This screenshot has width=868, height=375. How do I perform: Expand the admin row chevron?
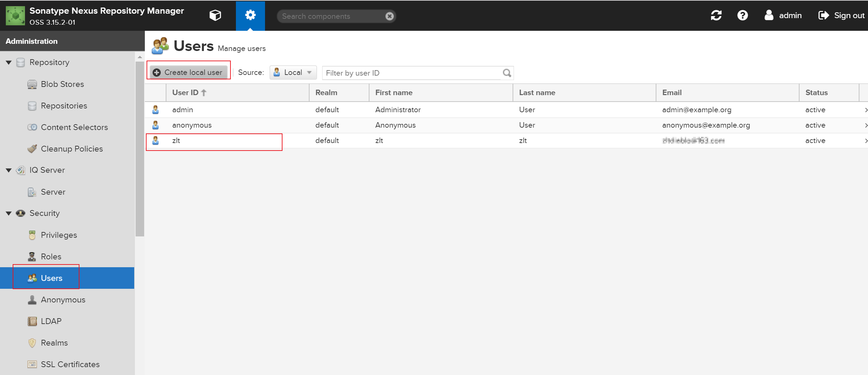coord(866,110)
